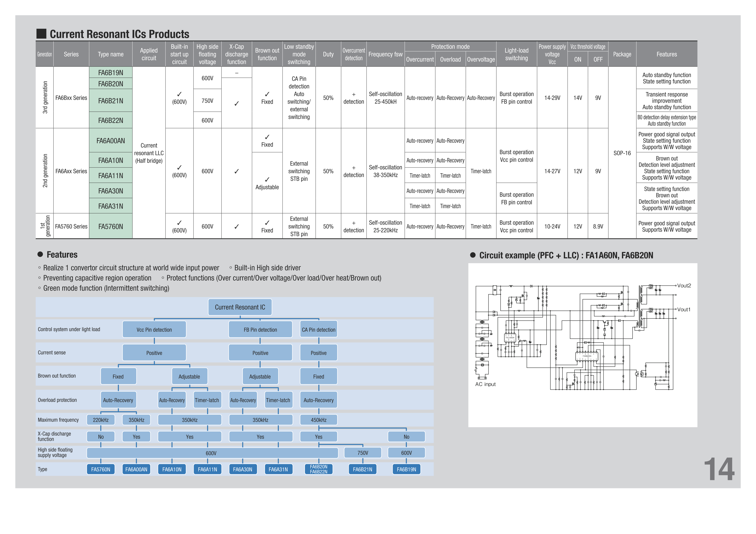
Task: Click the 14-27V power supply voltage cell
Action: [x=552, y=171]
